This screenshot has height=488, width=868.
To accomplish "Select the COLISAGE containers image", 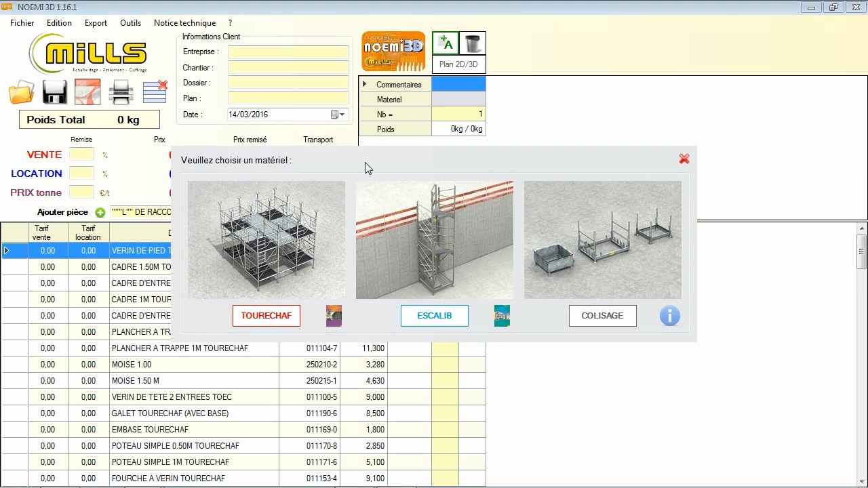I will tap(603, 240).
